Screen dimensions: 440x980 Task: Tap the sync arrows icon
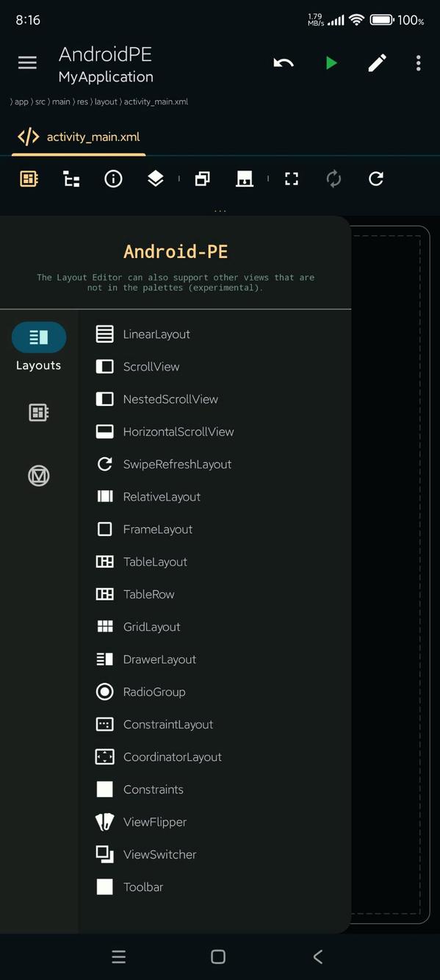point(333,179)
